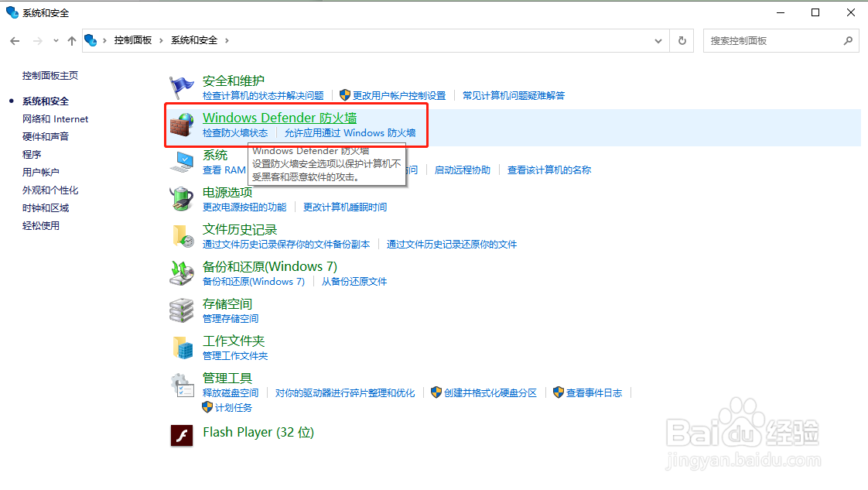Open 备份和还原(Windows 7) heading
The width and height of the screenshot is (868, 490).
click(269, 266)
